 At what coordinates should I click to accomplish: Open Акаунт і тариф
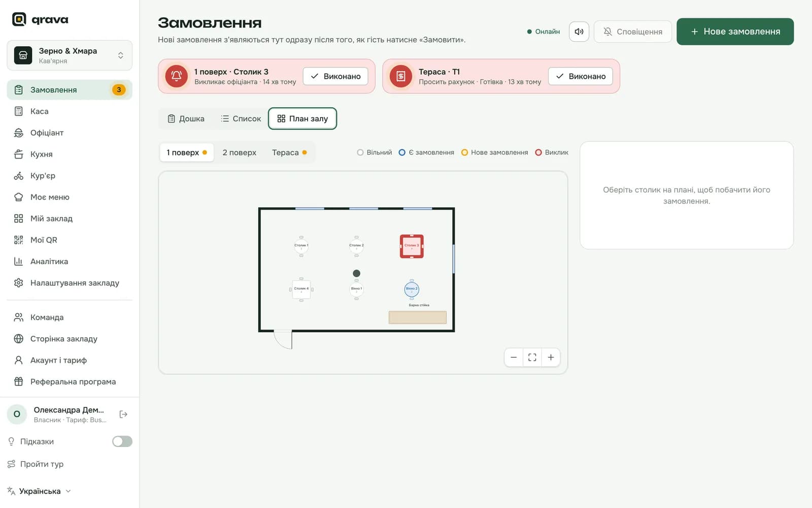click(x=70, y=360)
